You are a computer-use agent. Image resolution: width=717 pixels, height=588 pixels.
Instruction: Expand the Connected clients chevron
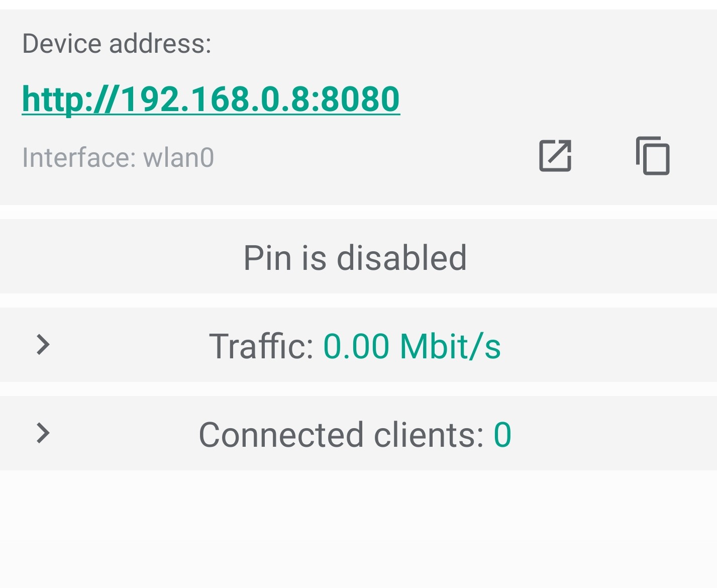[44, 433]
